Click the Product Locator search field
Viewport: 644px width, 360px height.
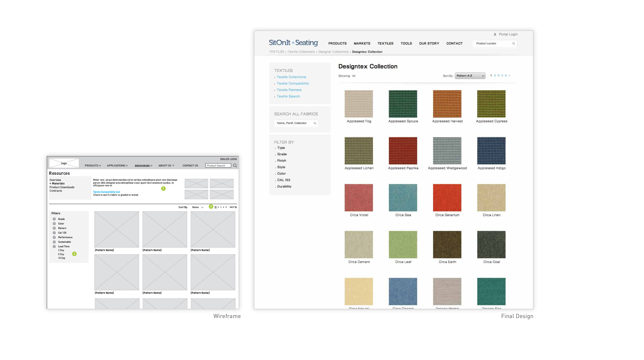point(495,43)
